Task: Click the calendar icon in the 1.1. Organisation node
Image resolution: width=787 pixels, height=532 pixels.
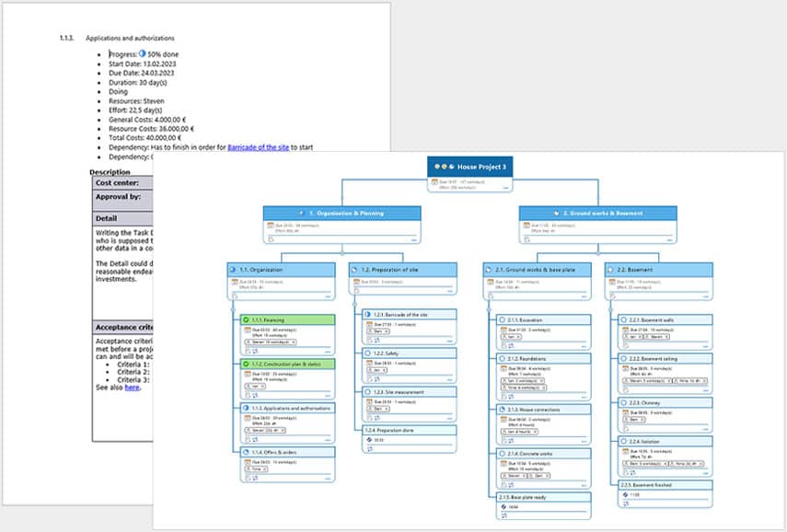Action: point(233,282)
